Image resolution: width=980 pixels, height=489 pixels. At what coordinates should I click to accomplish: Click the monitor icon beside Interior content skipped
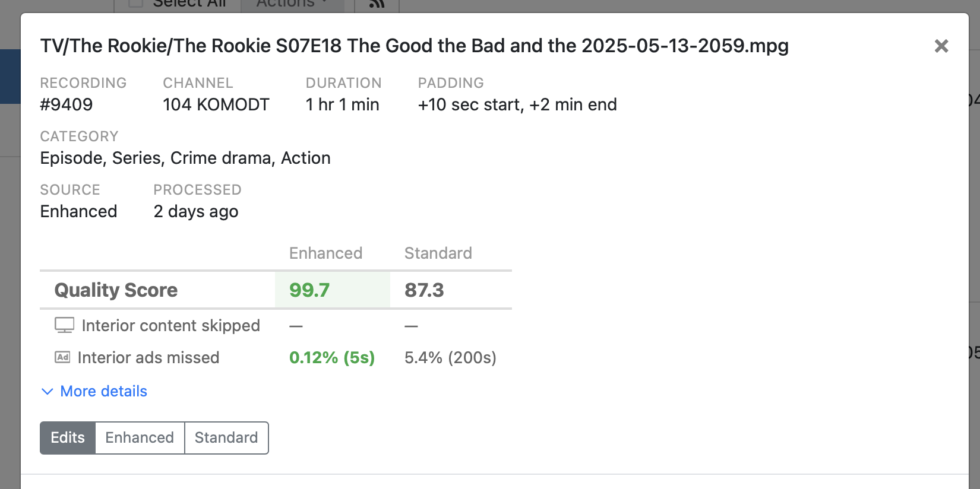pyautogui.click(x=64, y=325)
